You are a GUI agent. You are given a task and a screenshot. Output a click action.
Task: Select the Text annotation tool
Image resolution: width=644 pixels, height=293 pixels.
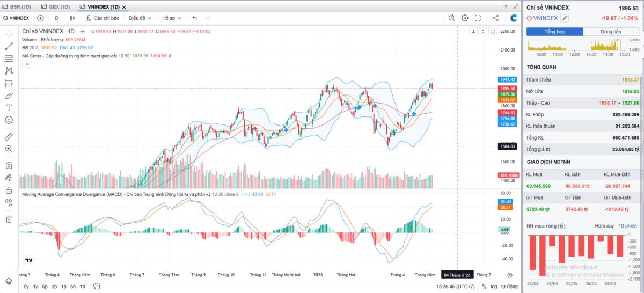point(9,107)
